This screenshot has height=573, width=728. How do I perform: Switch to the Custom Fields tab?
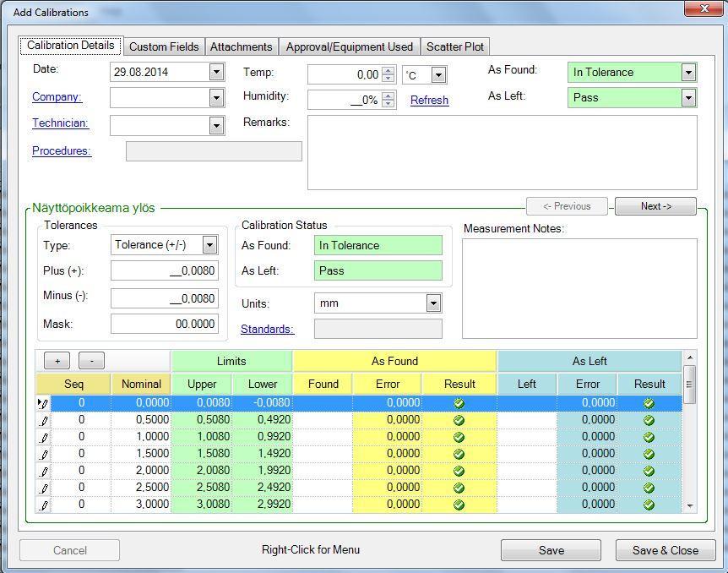[x=164, y=46]
